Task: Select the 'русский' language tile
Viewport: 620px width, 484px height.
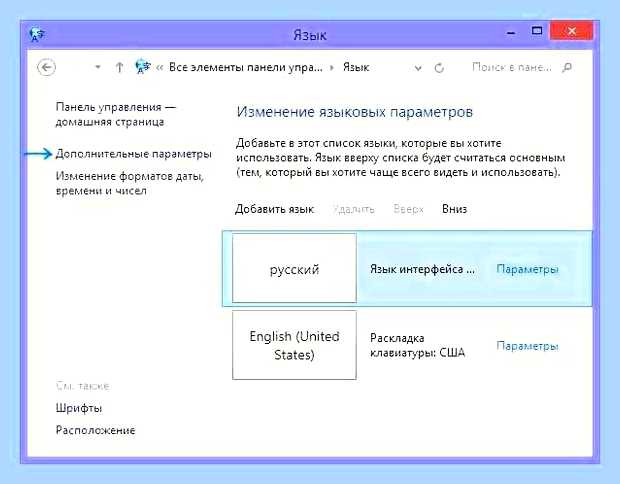Action: point(294,268)
